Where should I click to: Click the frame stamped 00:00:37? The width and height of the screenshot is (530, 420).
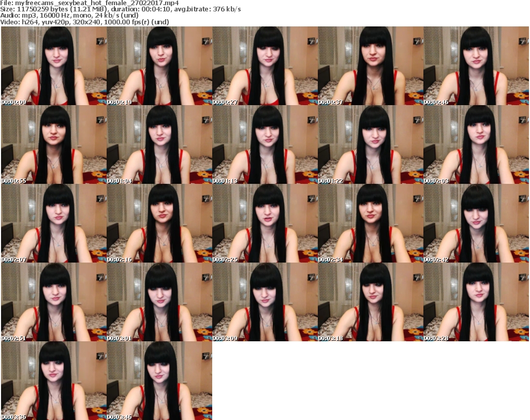(370, 66)
